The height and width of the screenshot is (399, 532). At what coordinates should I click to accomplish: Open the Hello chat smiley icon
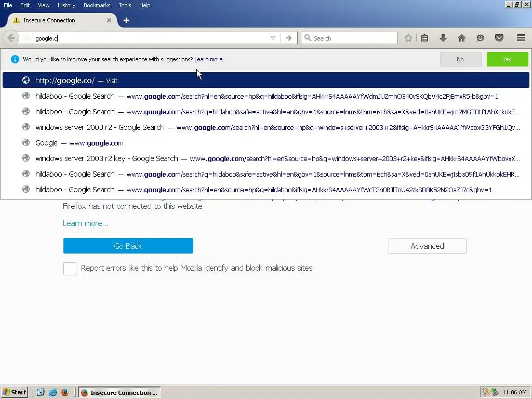point(480,38)
